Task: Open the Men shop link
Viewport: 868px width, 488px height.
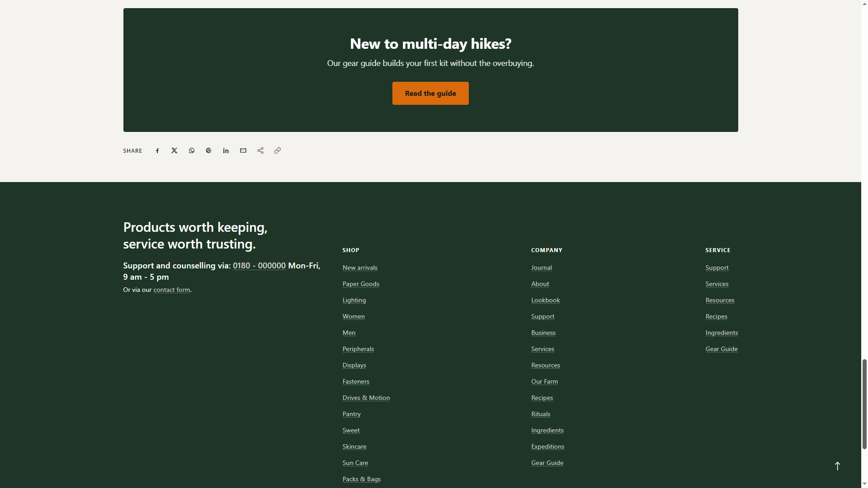Action: coord(349,333)
